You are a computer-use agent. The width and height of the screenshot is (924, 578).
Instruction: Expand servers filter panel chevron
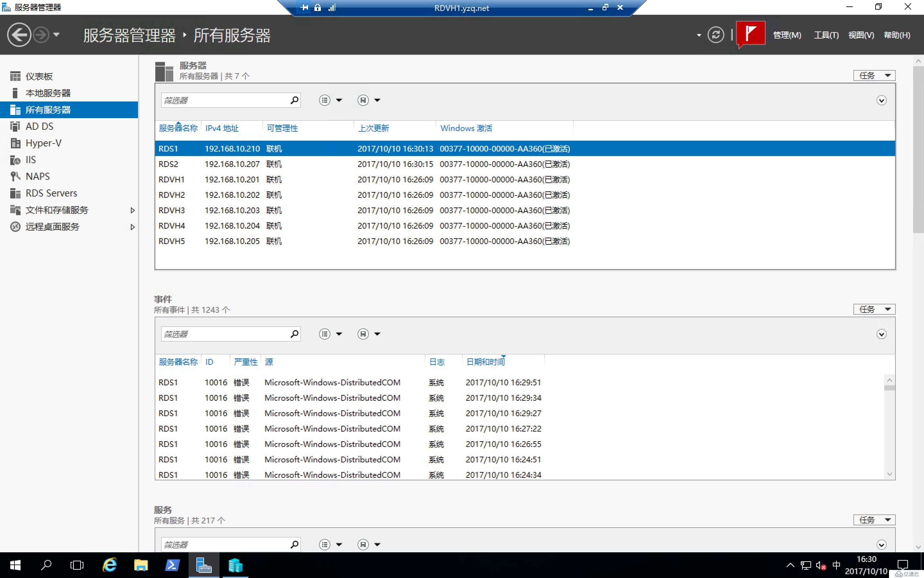[x=881, y=101]
